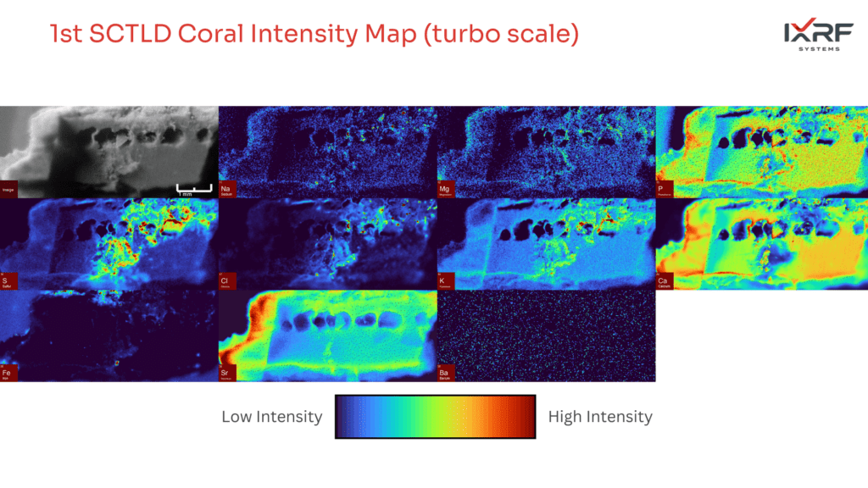Click the Cl element label badge
Viewport: 868px width, 488px height.
227,281
